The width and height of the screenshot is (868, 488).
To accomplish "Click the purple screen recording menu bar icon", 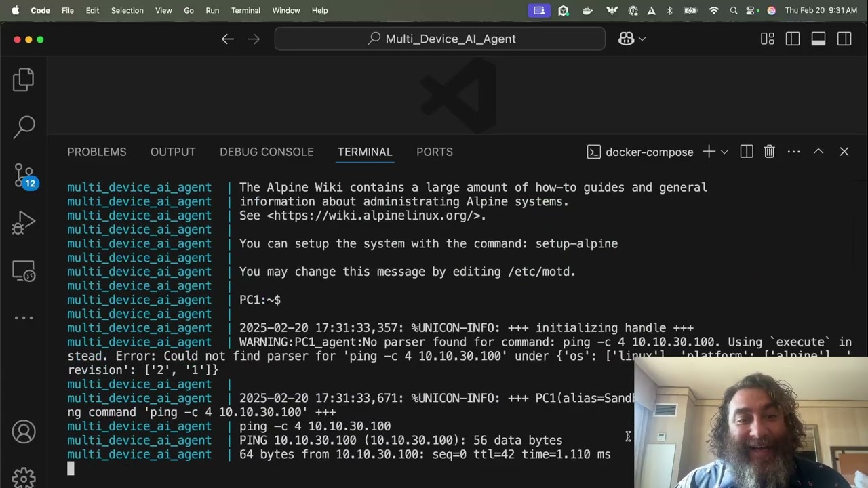I will pyautogui.click(x=539, y=10).
